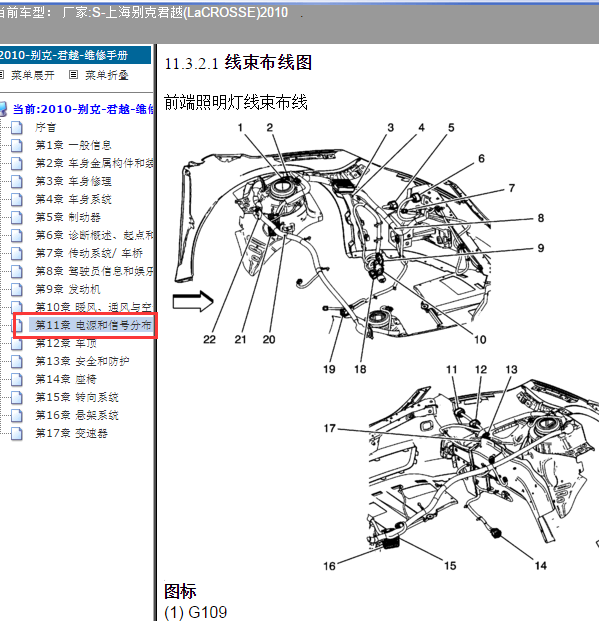Click page icon for 第1章 一般信息

click(17, 145)
